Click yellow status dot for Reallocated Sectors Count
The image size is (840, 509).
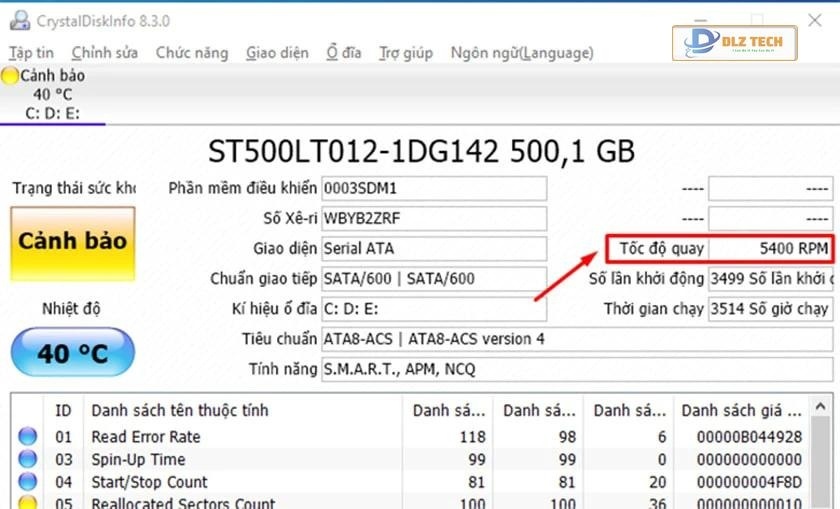point(27,503)
